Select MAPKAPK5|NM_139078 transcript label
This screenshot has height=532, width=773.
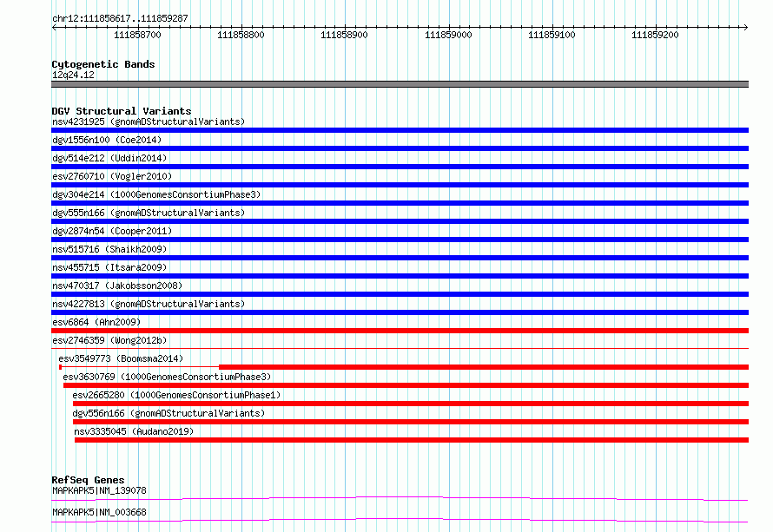point(99,490)
